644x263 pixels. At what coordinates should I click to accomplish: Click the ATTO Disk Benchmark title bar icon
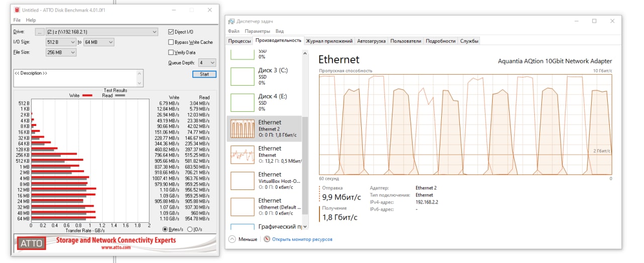tap(17, 10)
